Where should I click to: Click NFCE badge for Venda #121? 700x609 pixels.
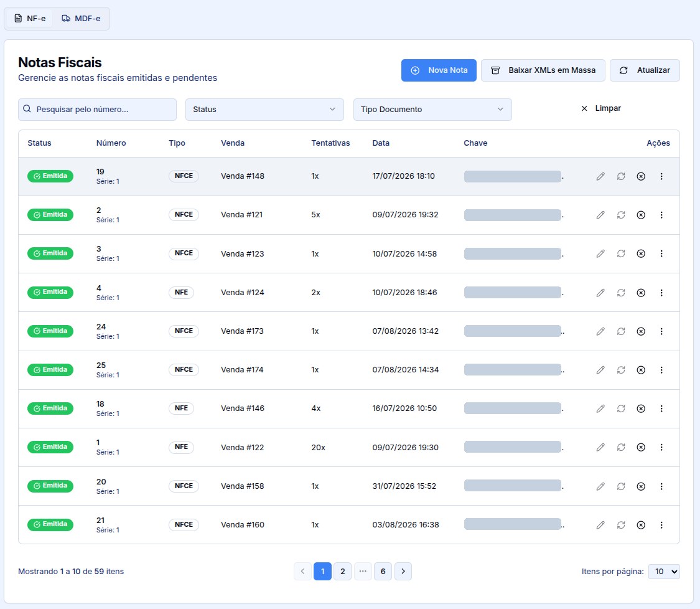click(x=184, y=214)
